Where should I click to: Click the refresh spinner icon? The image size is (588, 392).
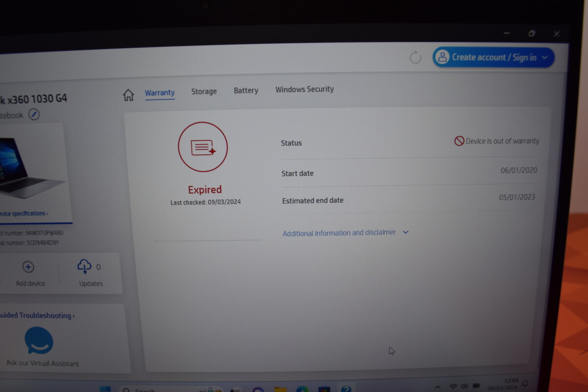(x=416, y=57)
